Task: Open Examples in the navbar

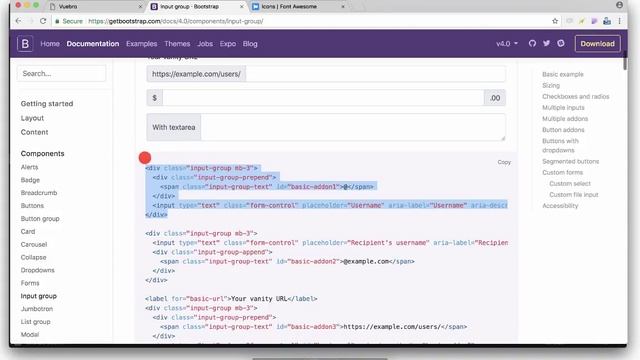Action: [141, 44]
